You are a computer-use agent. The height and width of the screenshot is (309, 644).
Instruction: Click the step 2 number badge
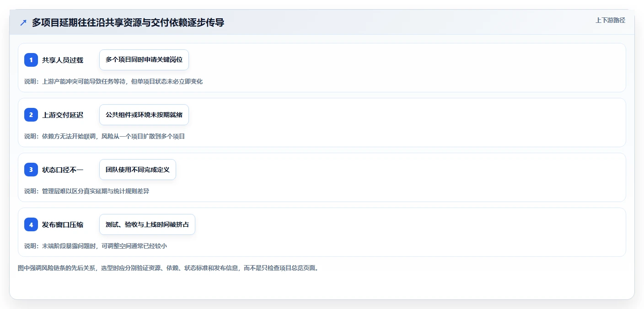click(31, 115)
